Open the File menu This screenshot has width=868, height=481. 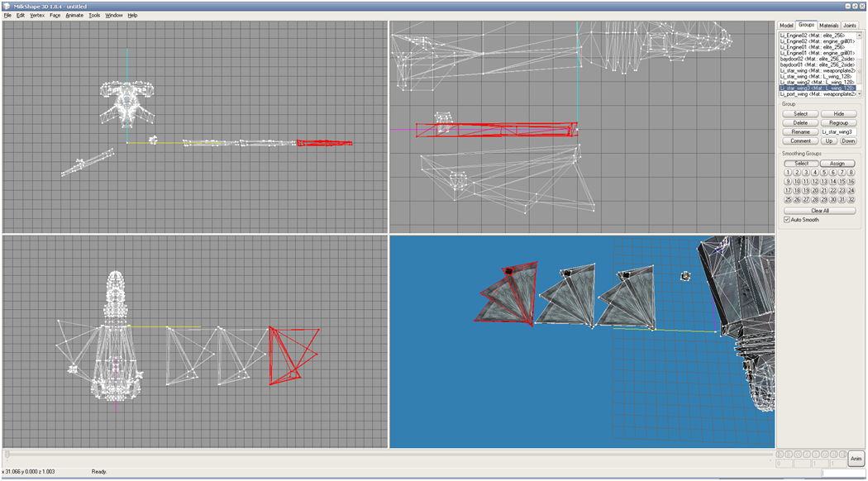coord(7,16)
